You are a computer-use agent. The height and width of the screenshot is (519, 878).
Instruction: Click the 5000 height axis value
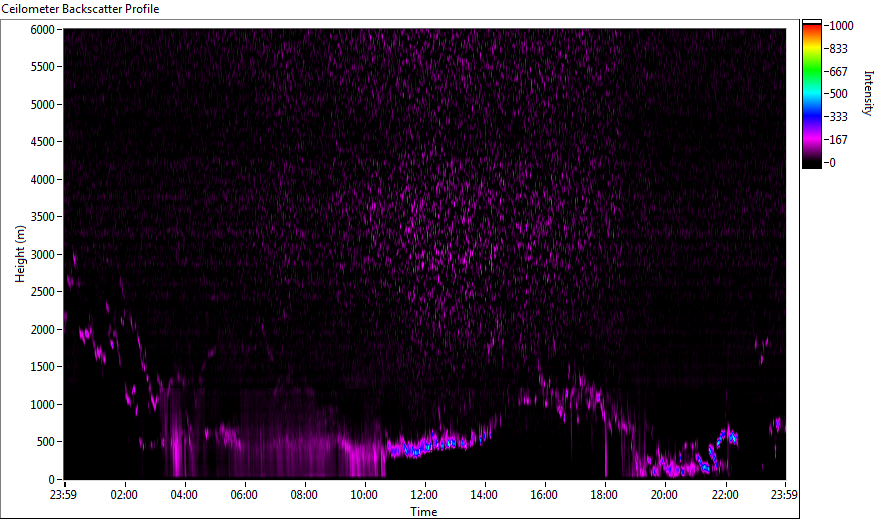click(x=43, y=105)
